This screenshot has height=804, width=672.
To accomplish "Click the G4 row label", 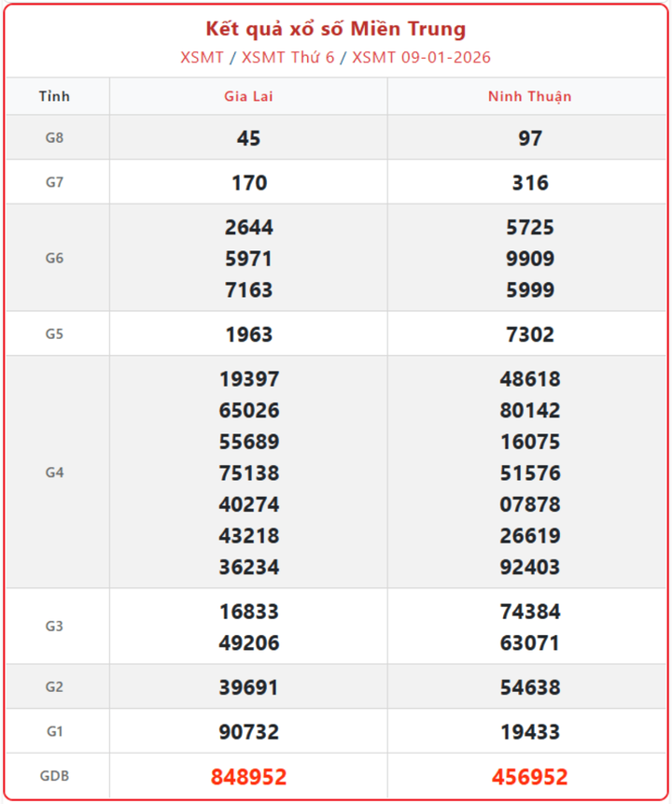I will tap(55, 473).
